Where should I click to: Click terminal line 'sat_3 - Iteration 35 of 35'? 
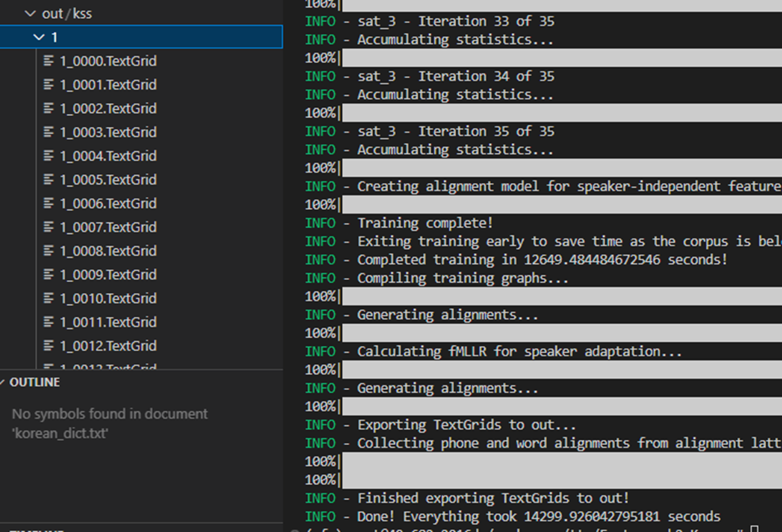(x=430, y=132)
